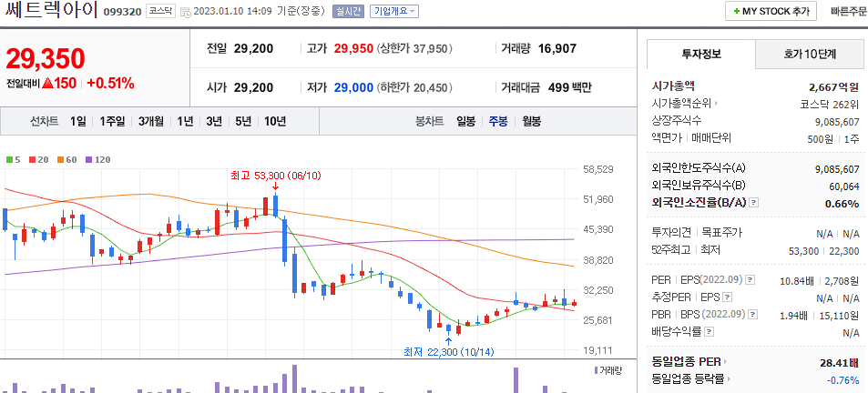The image size is (868, 393).
Task: Click the green plus icon in MY STOCK 추가
Action: (x=736, y=11)
